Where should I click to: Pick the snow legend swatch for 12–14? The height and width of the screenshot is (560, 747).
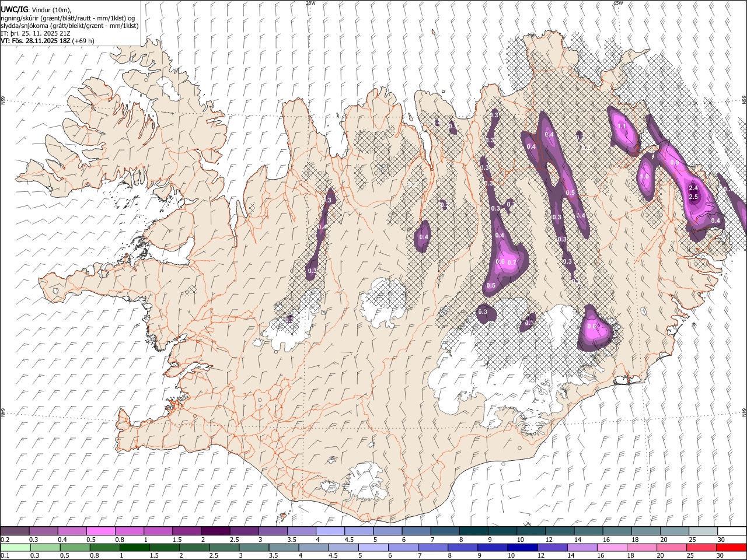[x=560, y=531]
